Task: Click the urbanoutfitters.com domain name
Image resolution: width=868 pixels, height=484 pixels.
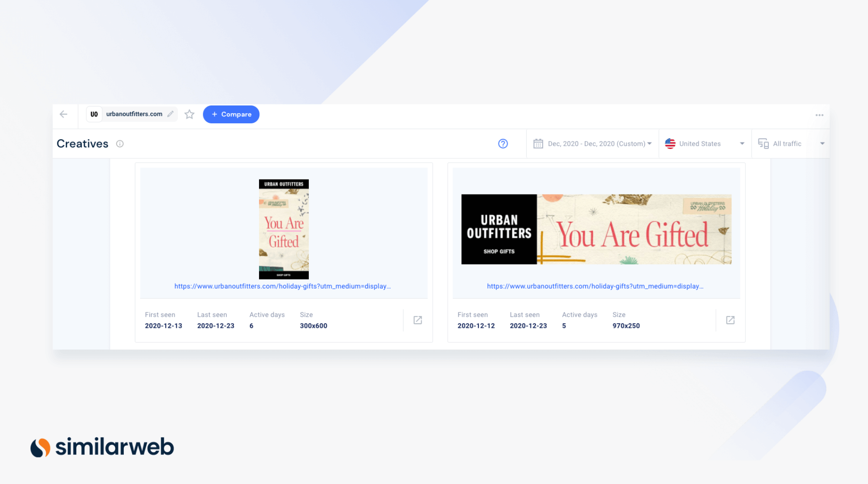Action: pyautogui.click(x=134, y=114)
